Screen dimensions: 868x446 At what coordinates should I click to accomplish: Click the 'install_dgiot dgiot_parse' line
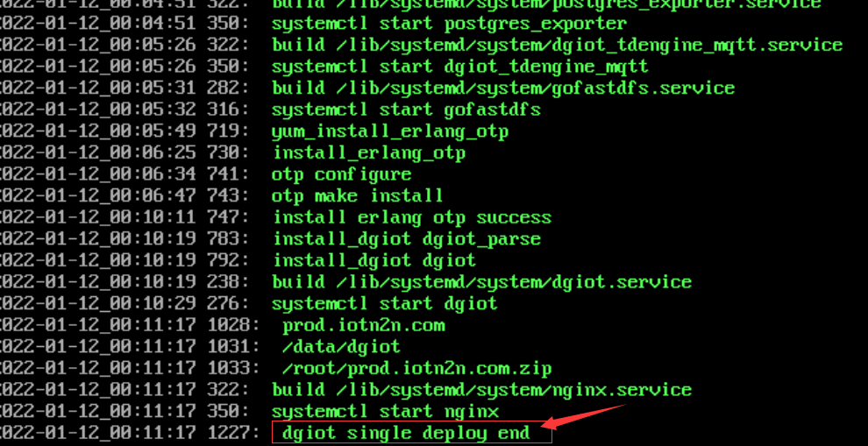pos(407,239)
